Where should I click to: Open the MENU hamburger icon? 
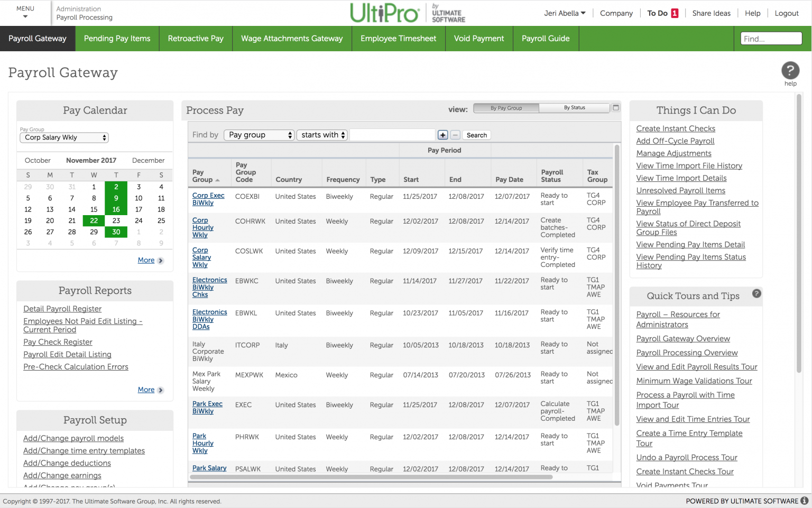pyautogui.click(x=25, y=13)
